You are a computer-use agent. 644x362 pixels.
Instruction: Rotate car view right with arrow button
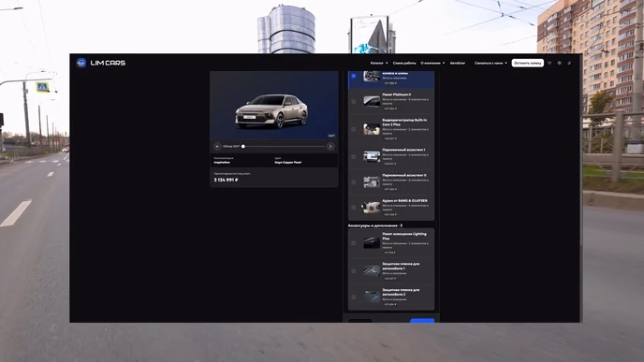[x=330, y=146]
